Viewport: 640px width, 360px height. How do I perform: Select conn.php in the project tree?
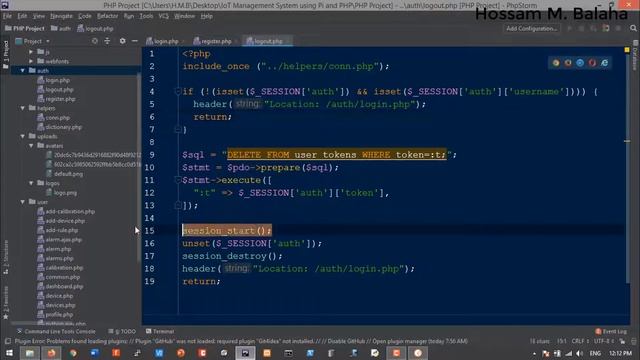57,118
